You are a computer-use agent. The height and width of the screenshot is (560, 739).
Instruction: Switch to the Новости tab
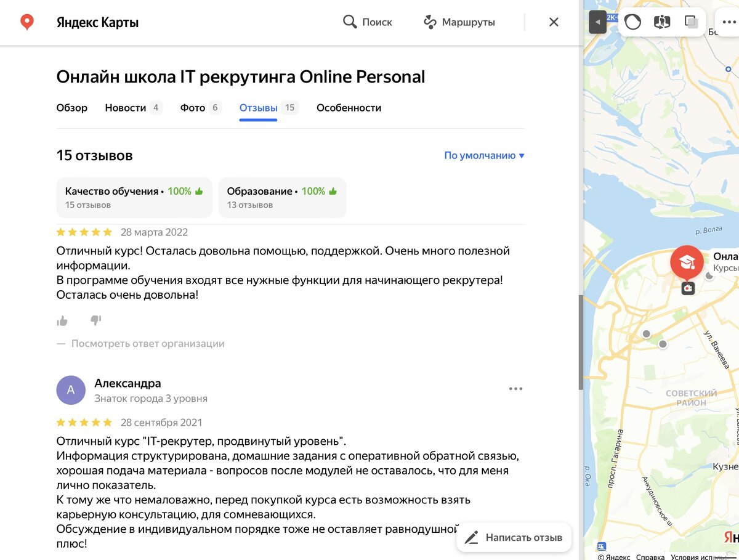pos(133,108)
